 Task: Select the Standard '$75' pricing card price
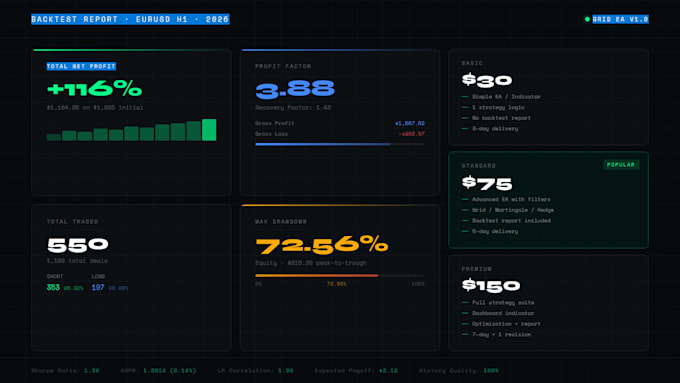pos(487,183)
